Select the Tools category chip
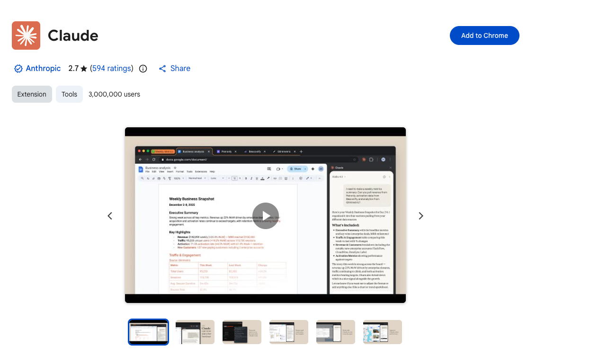Viewport: 608px width, 364px height. pyautogui.click(x=69, y=94)
